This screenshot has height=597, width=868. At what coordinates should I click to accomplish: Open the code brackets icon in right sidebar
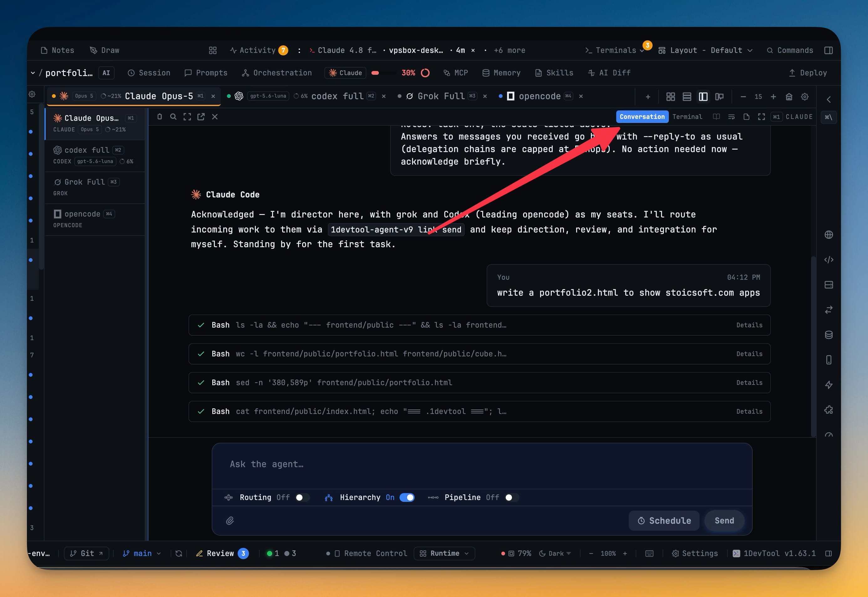tap(828, 260)
